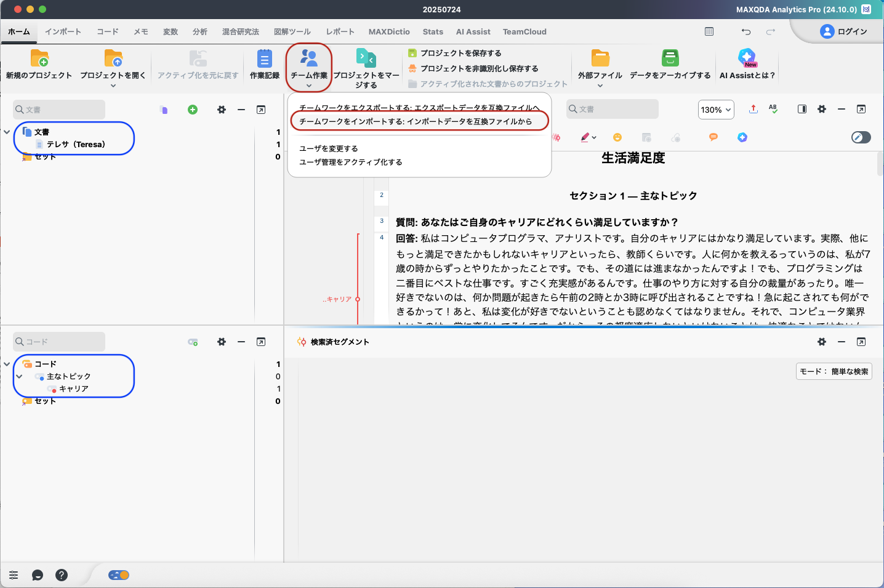
Task: Click the sliders settings icon in status bar
Action: 14,575
